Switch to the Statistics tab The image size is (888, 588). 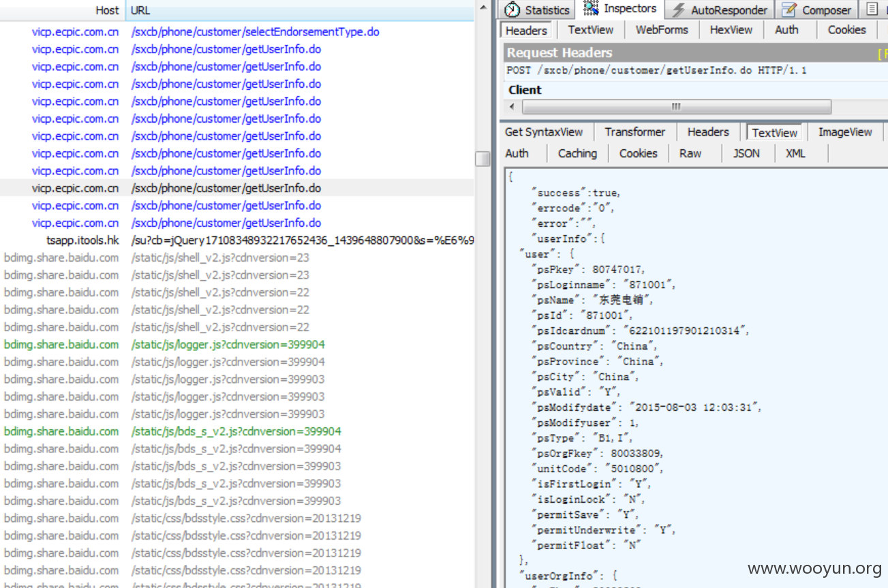[538, 10]
